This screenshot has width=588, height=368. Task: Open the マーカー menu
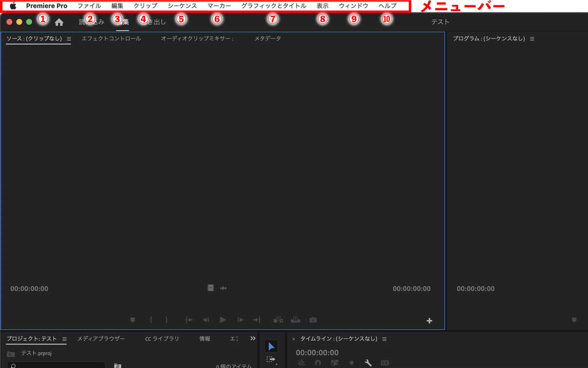coord(219,6)
